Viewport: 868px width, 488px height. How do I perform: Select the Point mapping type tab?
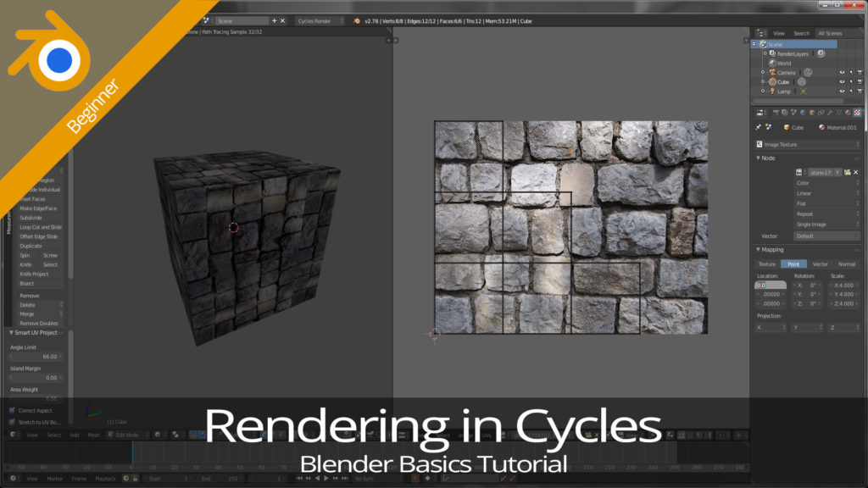coord(793,264)
